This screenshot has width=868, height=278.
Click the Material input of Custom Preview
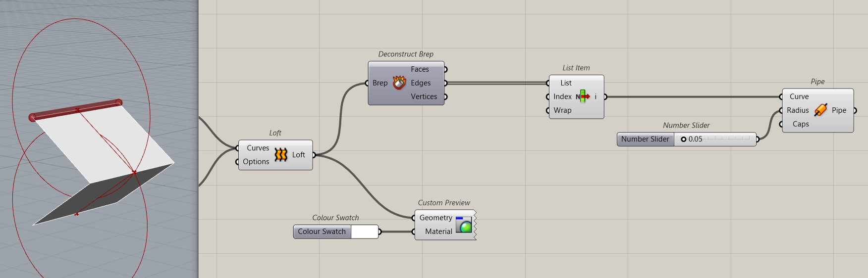pos(438,232)
